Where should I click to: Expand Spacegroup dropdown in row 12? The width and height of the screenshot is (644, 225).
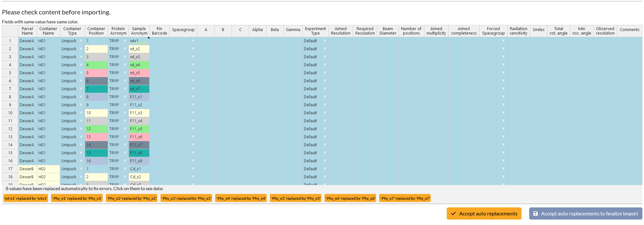(193, 129)
